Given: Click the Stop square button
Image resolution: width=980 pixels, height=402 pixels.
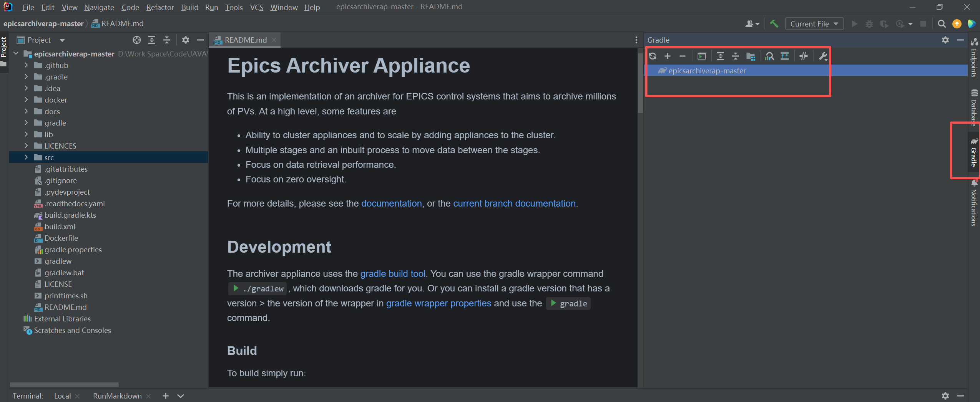Looking at the screenshot, I should tap(923, 24).
